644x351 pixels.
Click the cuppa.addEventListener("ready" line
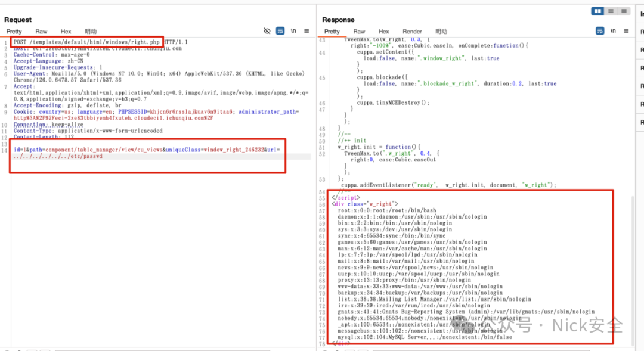pos(448,185)
